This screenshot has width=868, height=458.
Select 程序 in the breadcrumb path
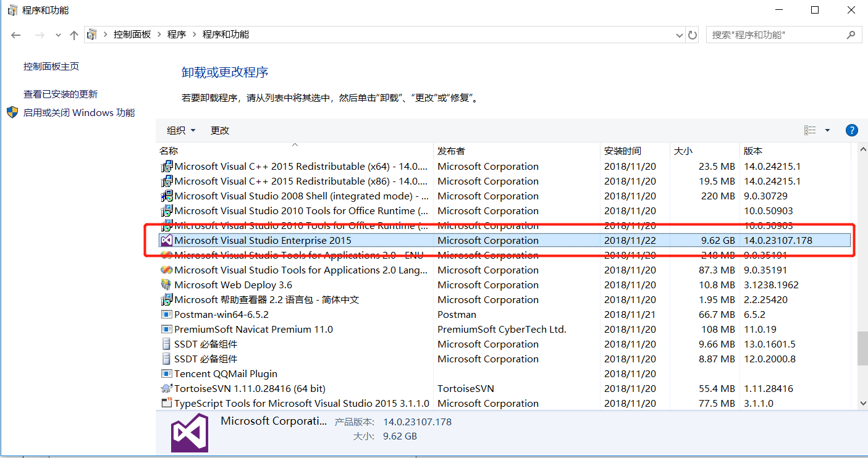coord(177,35)
